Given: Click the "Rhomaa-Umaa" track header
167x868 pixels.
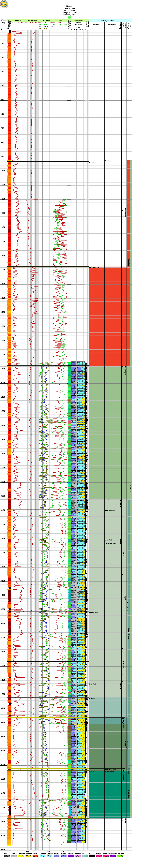Looking at the screenshot, I should 78,21.
